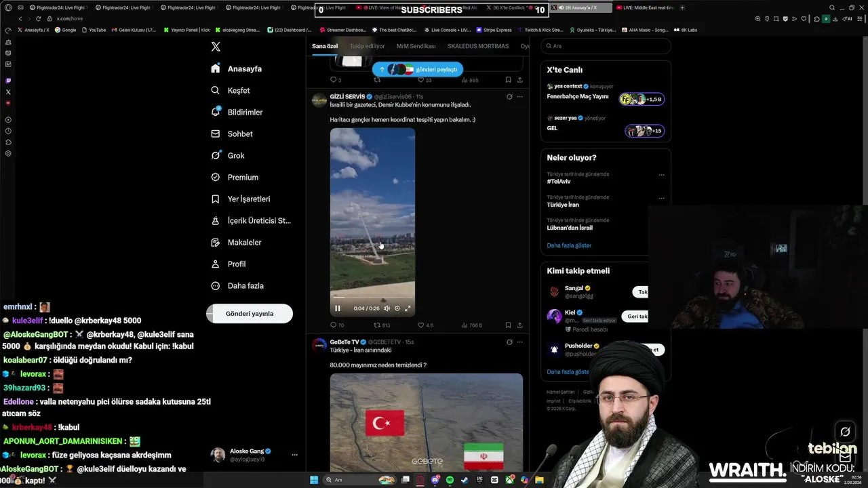Open Spotify from the taskbar
The height and width of the screenshot is (488, 868).
(450, 480)
